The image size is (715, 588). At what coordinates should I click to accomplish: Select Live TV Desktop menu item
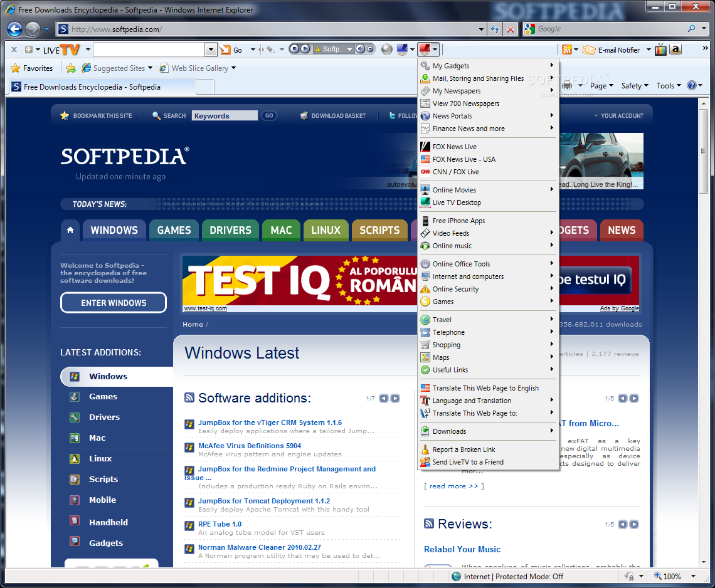487,202
